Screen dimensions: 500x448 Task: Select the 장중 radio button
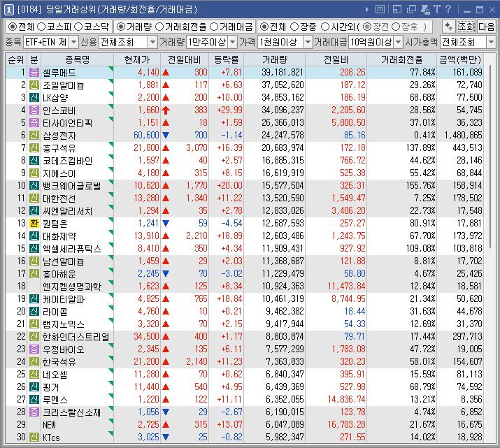pos(294,27)
